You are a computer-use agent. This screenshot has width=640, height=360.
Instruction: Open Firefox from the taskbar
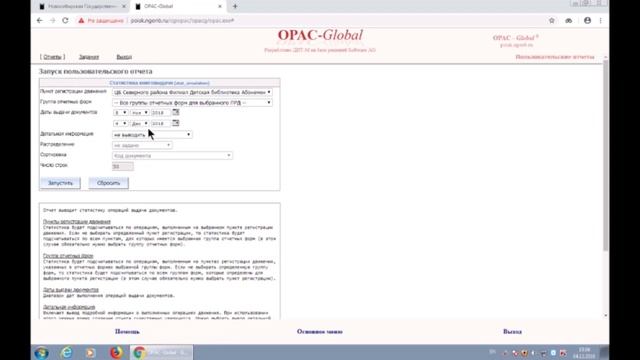tap(116, 352)
